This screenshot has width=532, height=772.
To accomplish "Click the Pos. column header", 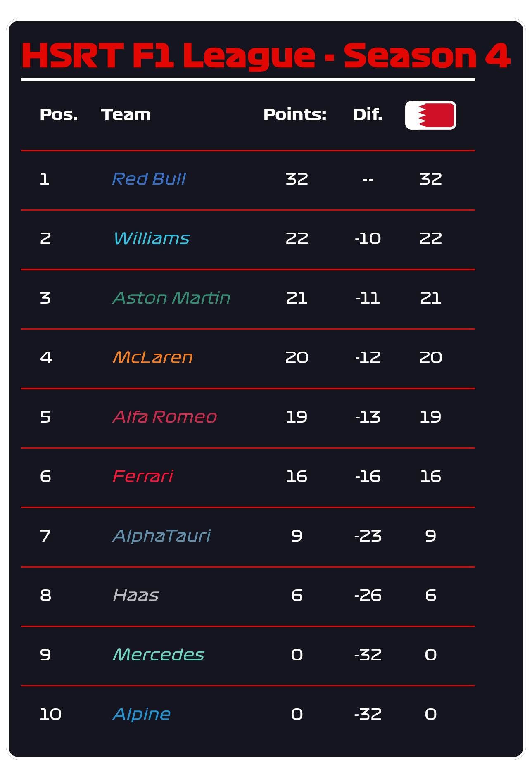I will pyautogui.click(x=59, y=115).
